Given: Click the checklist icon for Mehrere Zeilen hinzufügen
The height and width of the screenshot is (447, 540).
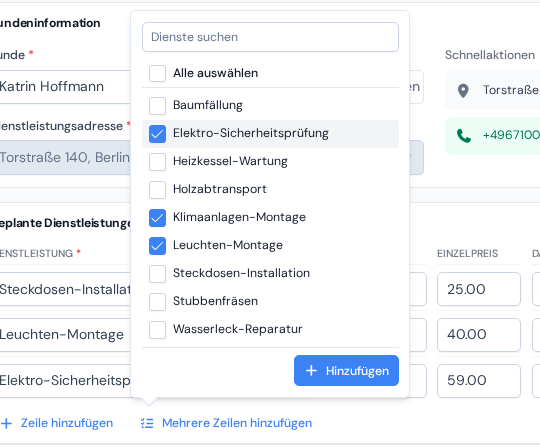Looking at the screenshot, I should coord(147,423).
